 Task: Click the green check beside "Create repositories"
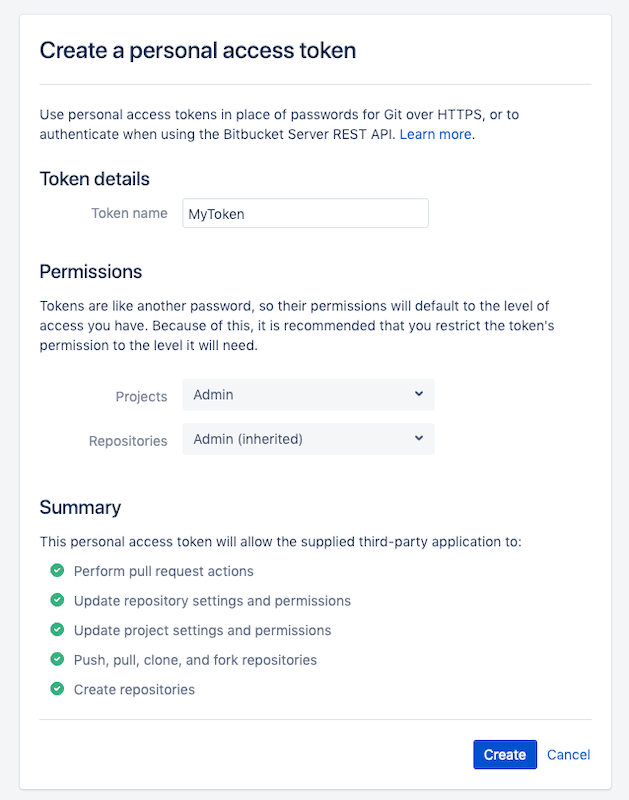pos(57,689)
